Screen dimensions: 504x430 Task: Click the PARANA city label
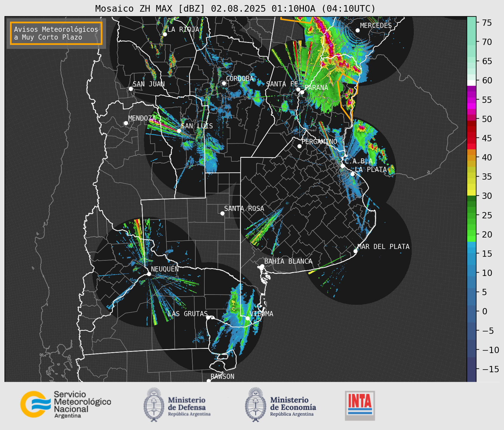coord(316,88)
